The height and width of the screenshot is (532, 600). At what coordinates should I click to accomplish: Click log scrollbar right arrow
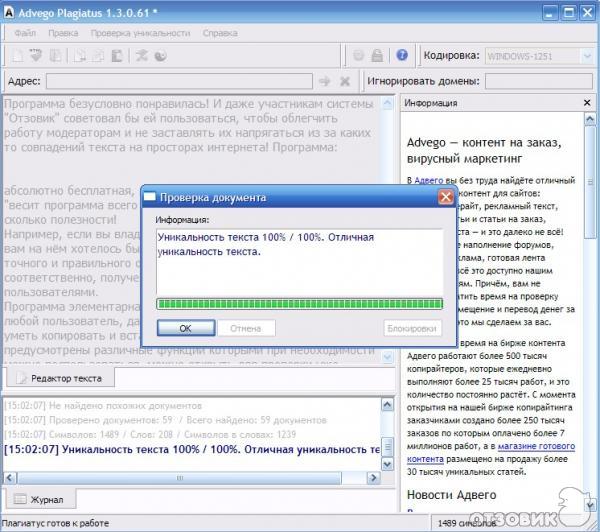pyautogui.click(x=373, y=478)
